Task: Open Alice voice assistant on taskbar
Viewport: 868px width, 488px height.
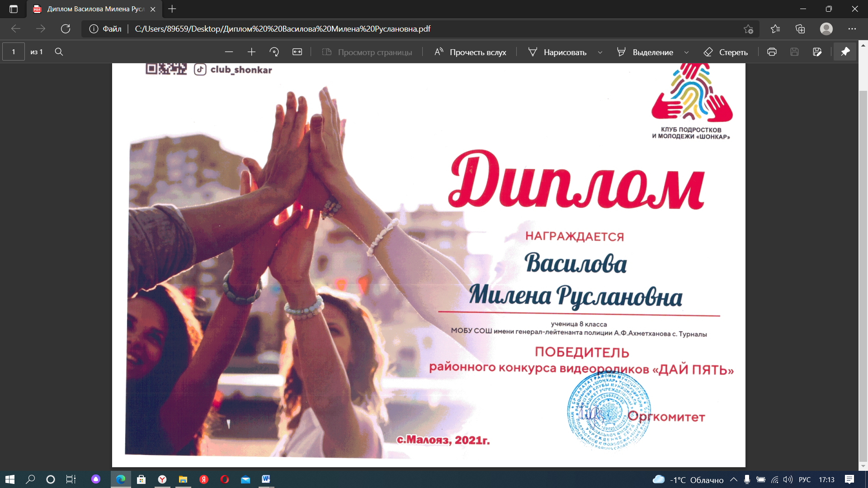Action: coord(96,479)
